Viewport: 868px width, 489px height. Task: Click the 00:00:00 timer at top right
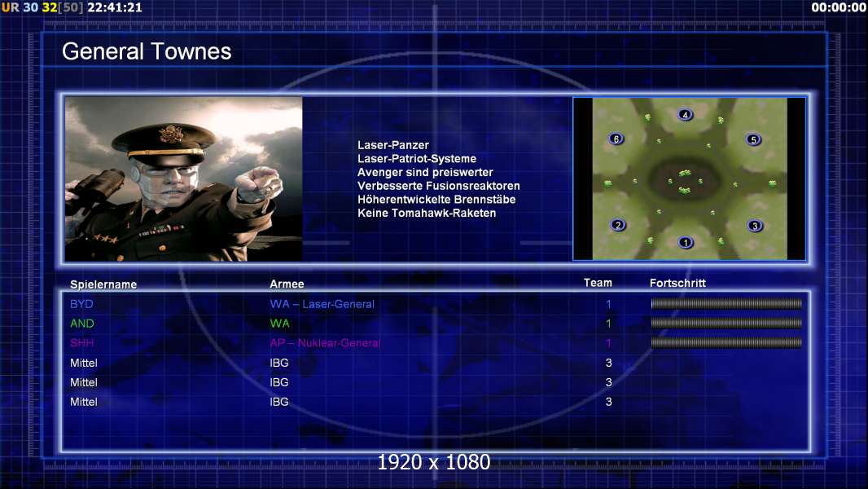tap(838, 8)
